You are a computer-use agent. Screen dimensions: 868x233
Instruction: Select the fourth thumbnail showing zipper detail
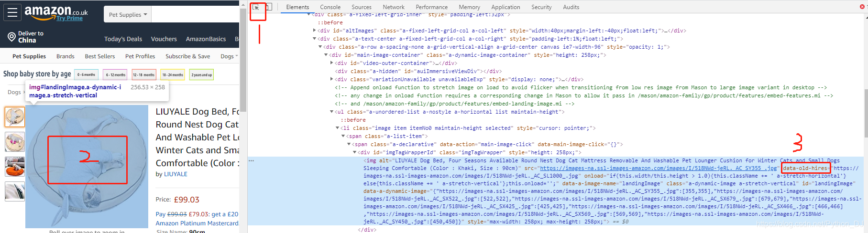14,191
